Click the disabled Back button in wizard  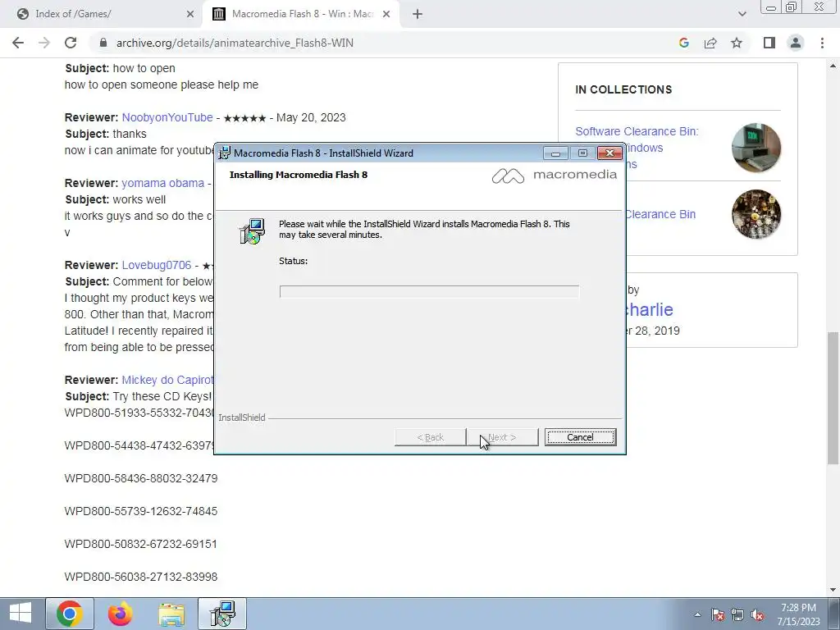click(x=430, y=437)
